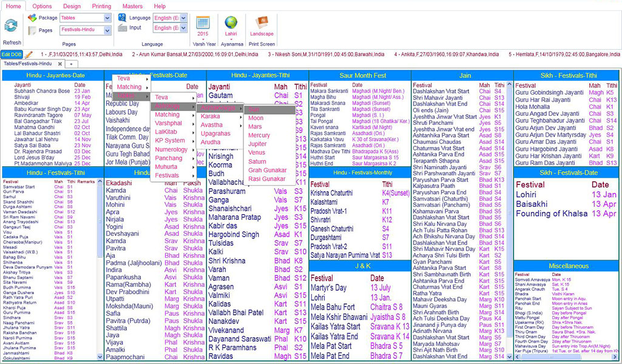The image size is (622, 364).
Task: Expand the Package dropdown showing Tables
Action: (107, 18)
